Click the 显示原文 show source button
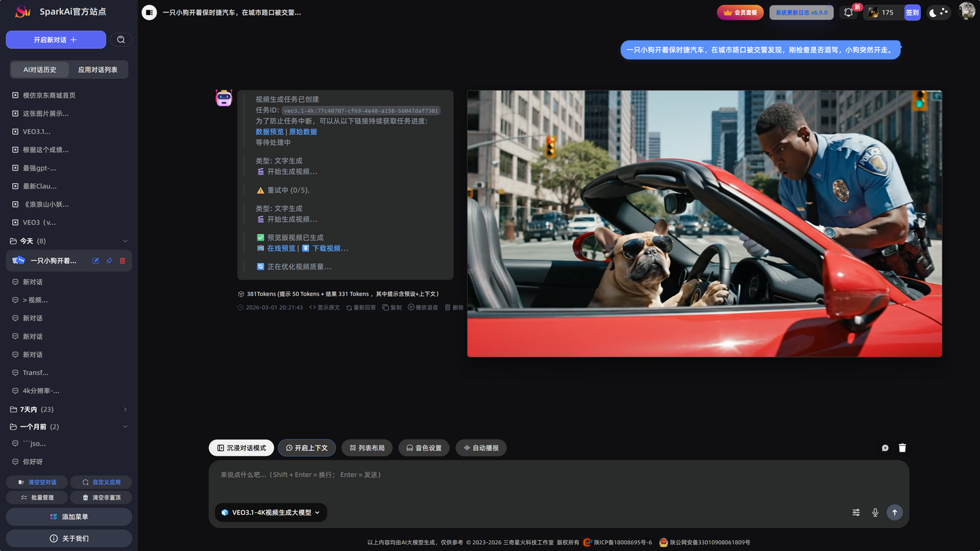Viewport: 980px width, 551px height. [x=325, y=307]
